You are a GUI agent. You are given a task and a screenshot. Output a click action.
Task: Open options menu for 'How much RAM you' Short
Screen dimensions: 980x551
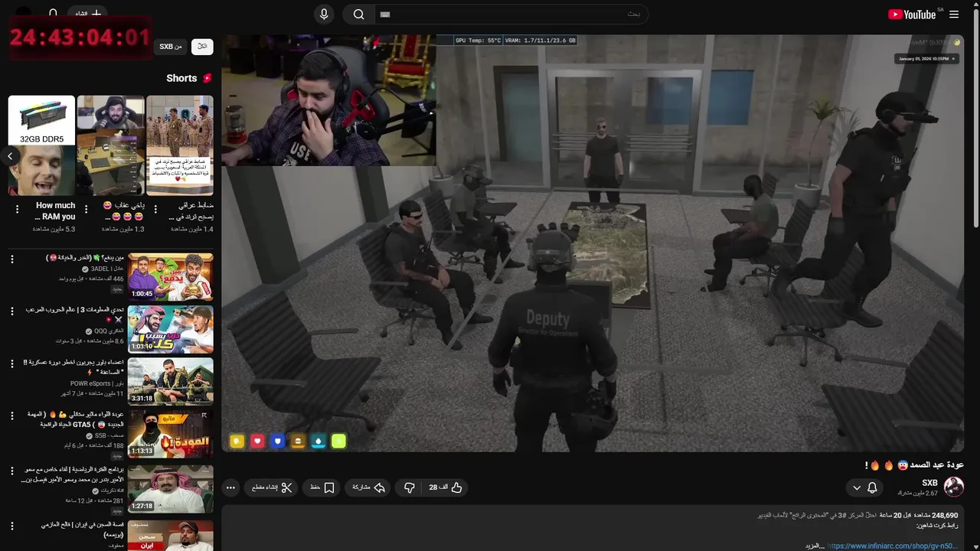(17, 209)
